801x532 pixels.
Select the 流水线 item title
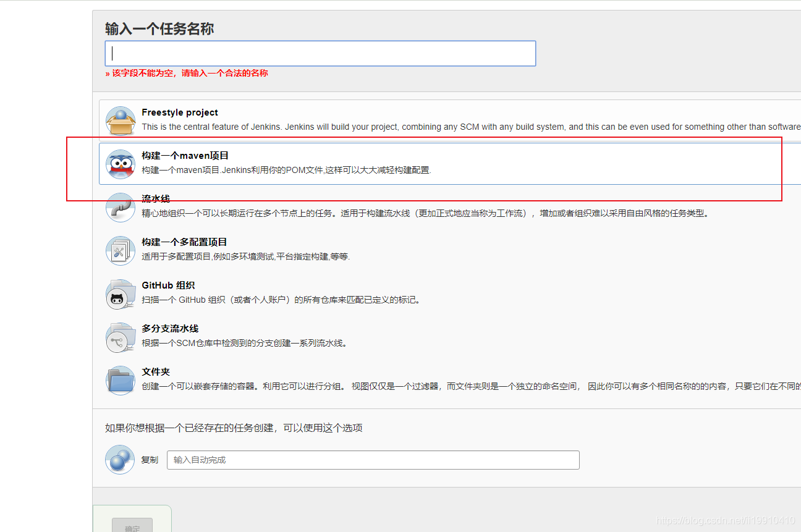[x=156, y=199]
